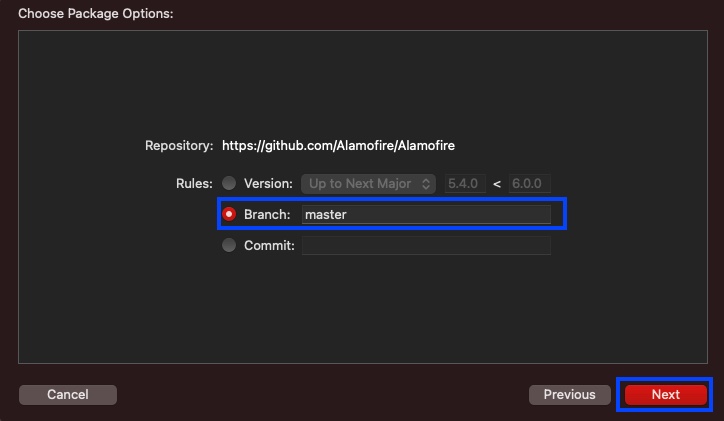Click the empty Commit input field

point(426,246)
